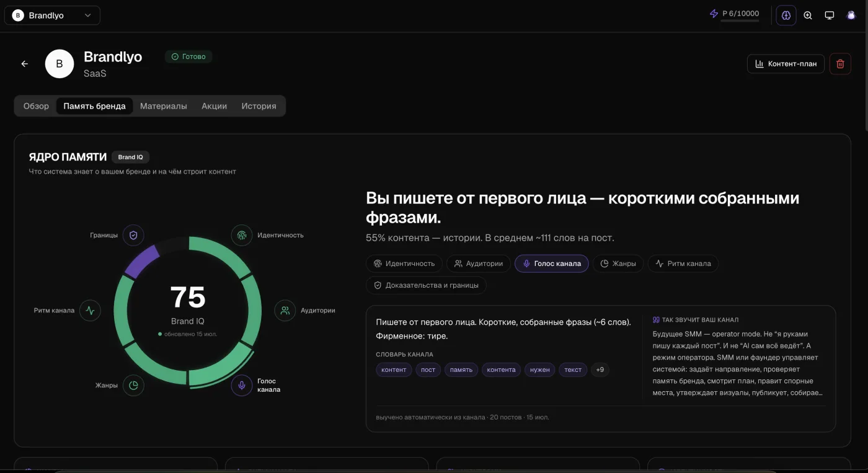Click the purple Границы ring segment
The width and height of the screenshot is (868, 473).
(142, 261)
